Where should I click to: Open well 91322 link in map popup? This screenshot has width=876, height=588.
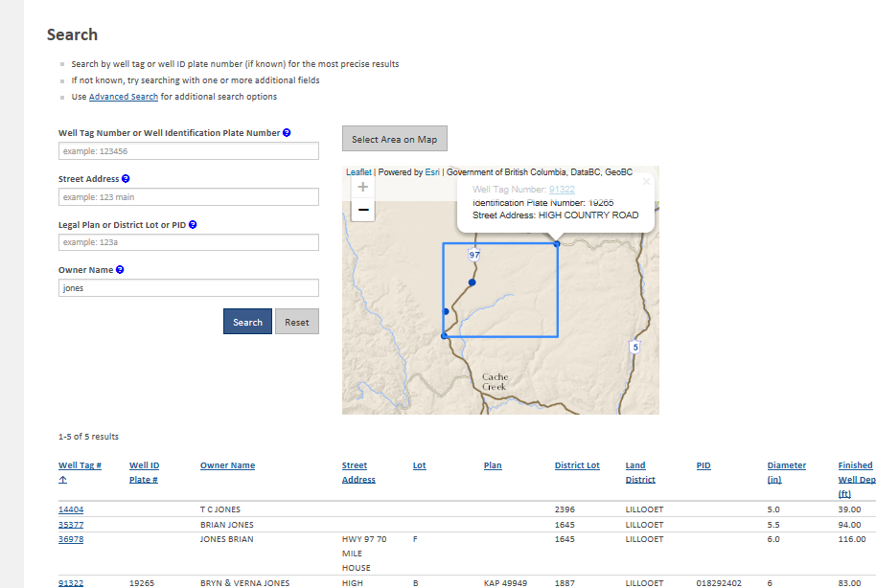[x=562, y=189]
